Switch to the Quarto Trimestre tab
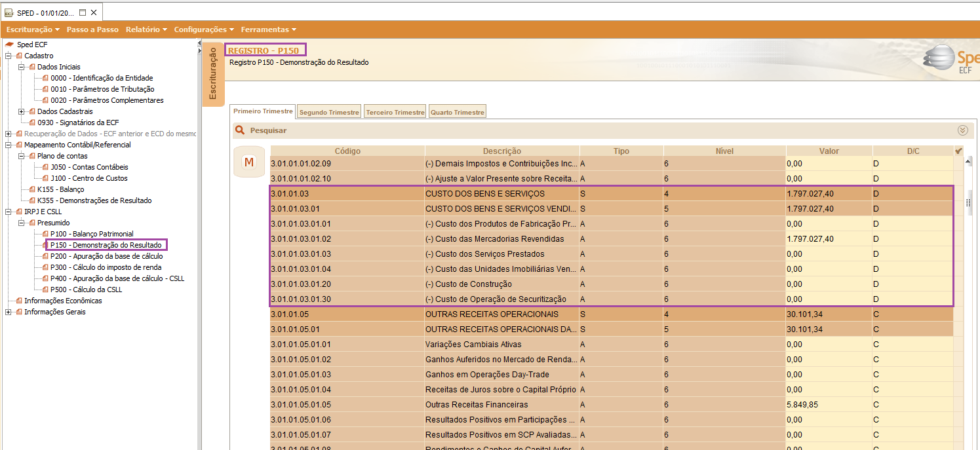The image size is (980, 450). point(457,112)
